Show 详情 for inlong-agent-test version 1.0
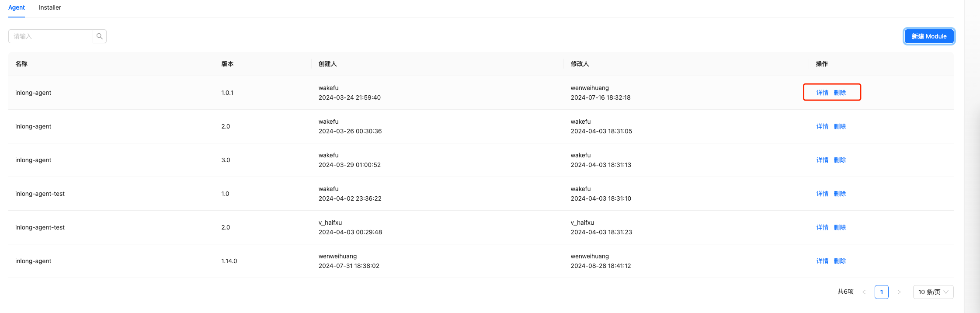Screen dimensions: 980x313 pyautogui.click(x=822, y=194)
